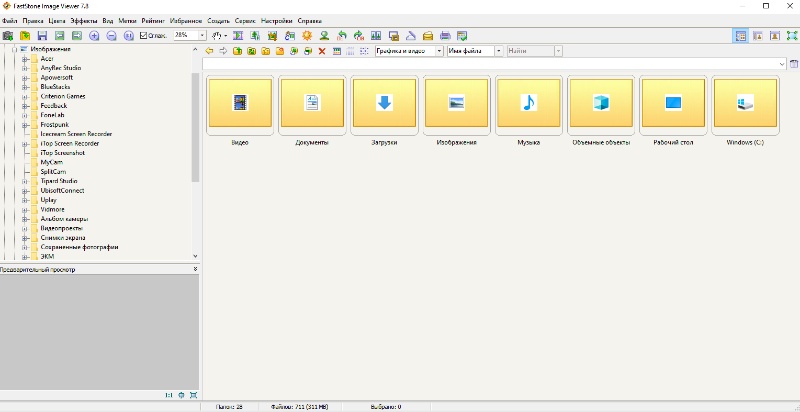800x412 pixels.
Task: Open the 'Графика и видео' filter dropdown
Action: [439, 51]
